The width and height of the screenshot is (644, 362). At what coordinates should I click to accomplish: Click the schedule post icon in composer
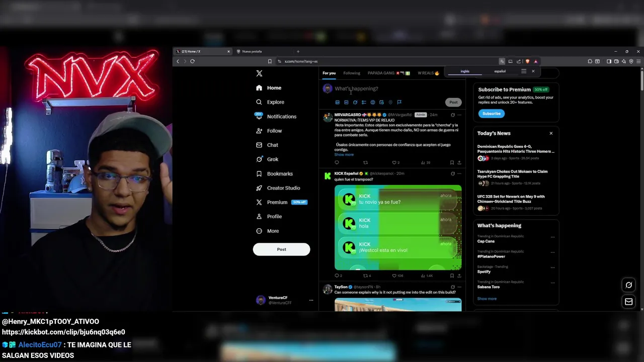pos(381,103)
